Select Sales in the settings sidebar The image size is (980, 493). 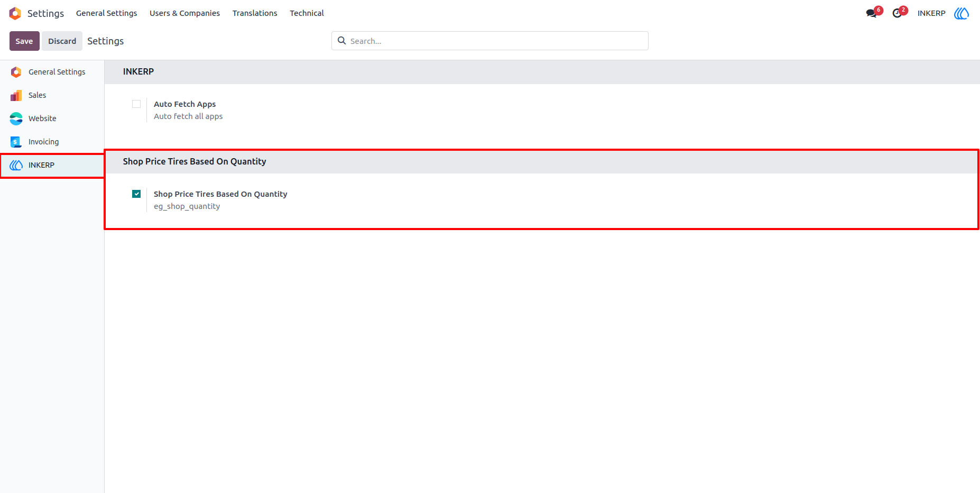[37, 95]
